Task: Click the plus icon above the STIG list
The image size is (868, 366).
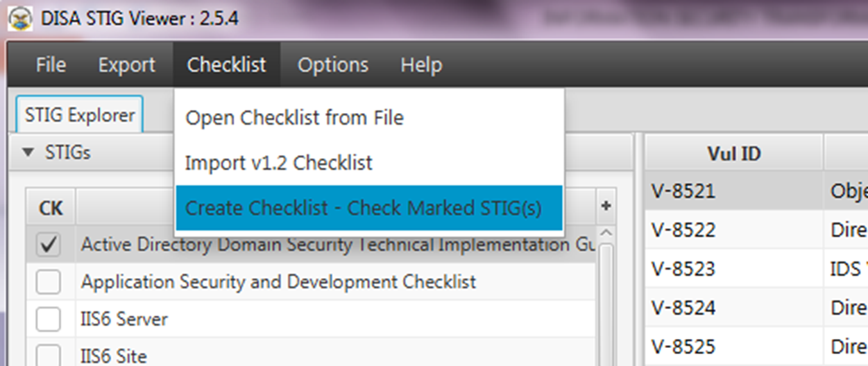Action: (605, 206)
